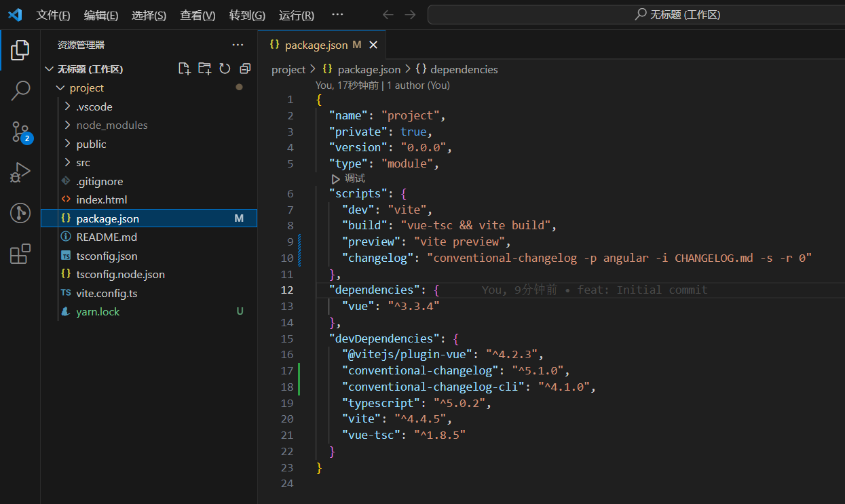Open the Extensions view

[x=20, y=254]
